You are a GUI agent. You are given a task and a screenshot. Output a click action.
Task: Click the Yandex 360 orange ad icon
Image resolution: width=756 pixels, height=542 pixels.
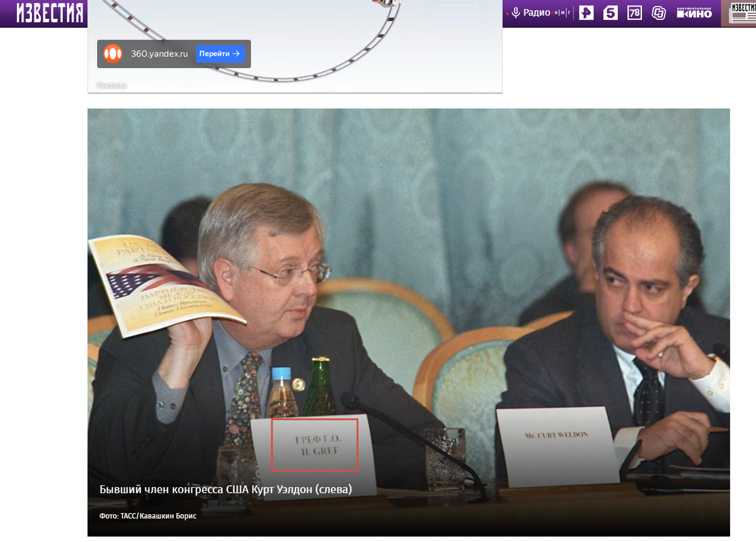click(x=113, y=54)
